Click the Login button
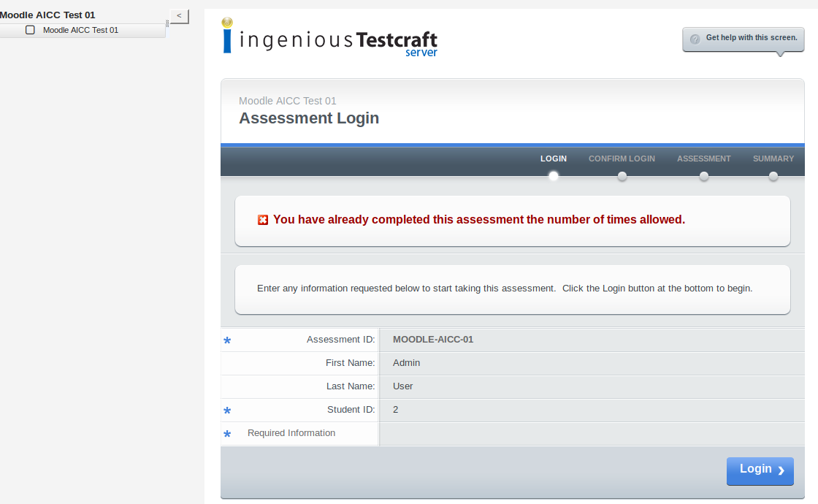 (x=760, y=471)
